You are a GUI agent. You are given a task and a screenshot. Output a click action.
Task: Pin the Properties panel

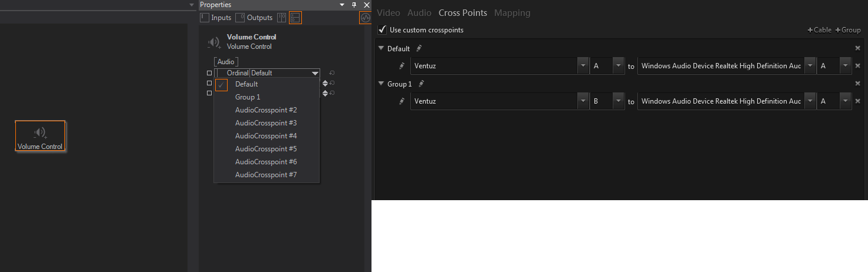point(354,5)
